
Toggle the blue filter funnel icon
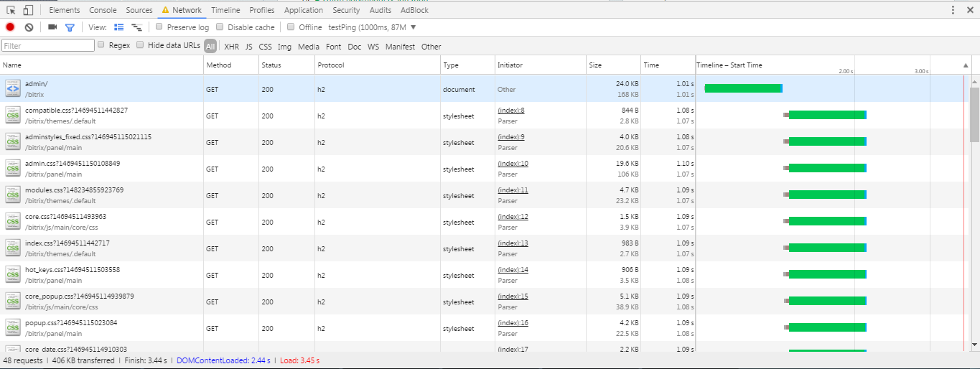point(70,27)
